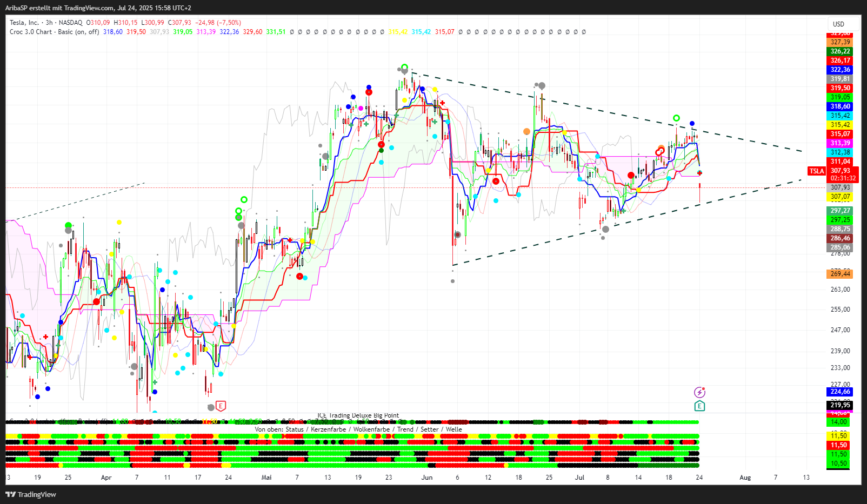
Task: Click the red earnings E marker in April
Action: click(220, 406)
